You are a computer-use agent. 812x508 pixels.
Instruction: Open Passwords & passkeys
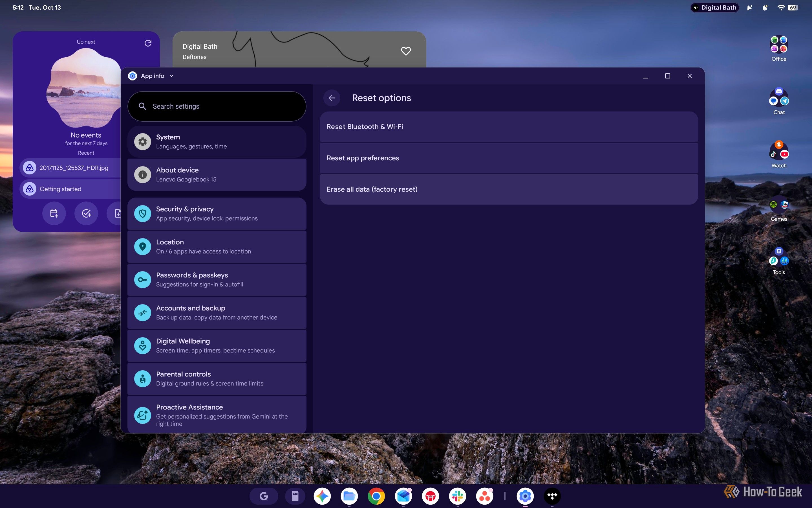pyautogui.click(x=217, y=279)
